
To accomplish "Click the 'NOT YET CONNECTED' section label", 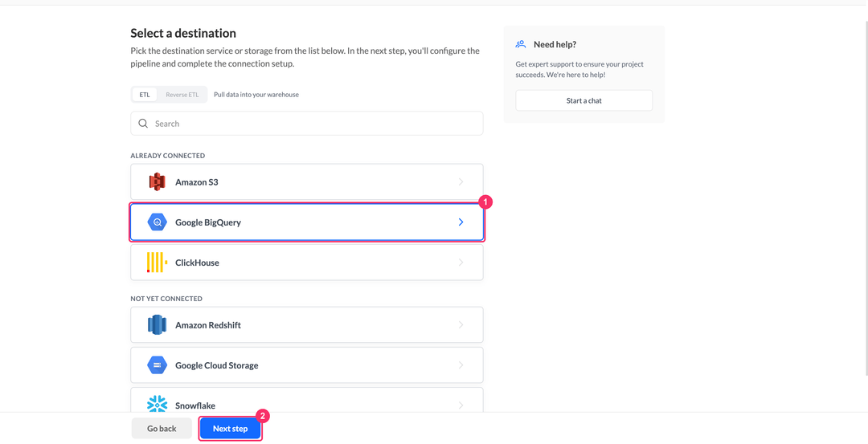I will [x=166, y=299].
